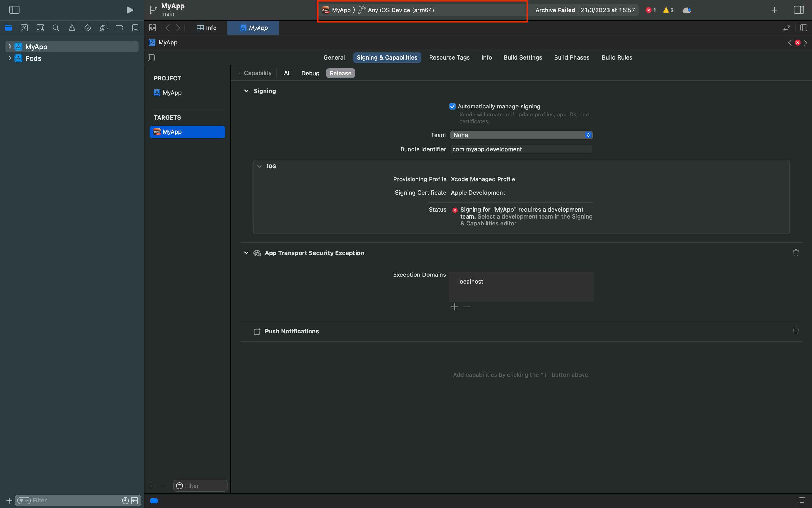Remove selected exception domain with minus

click(467, 307)
